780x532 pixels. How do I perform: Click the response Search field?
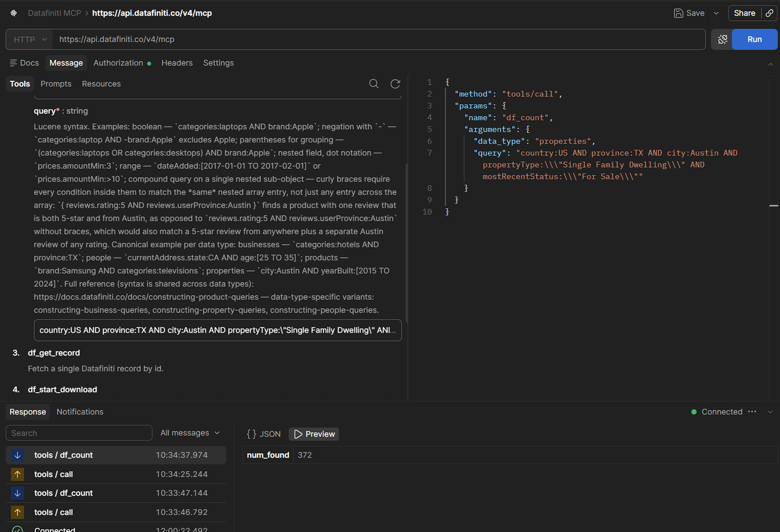pos(79,433)
